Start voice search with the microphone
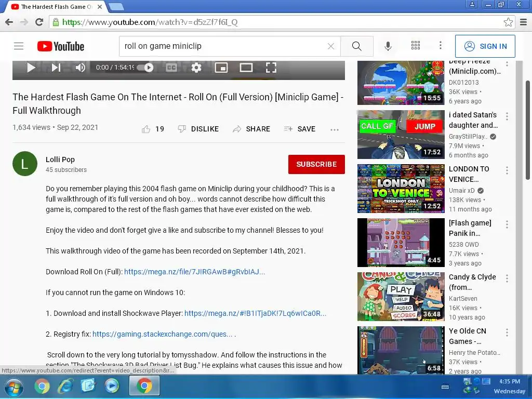This screenshot has height=399, width=532. click(388, 46)
